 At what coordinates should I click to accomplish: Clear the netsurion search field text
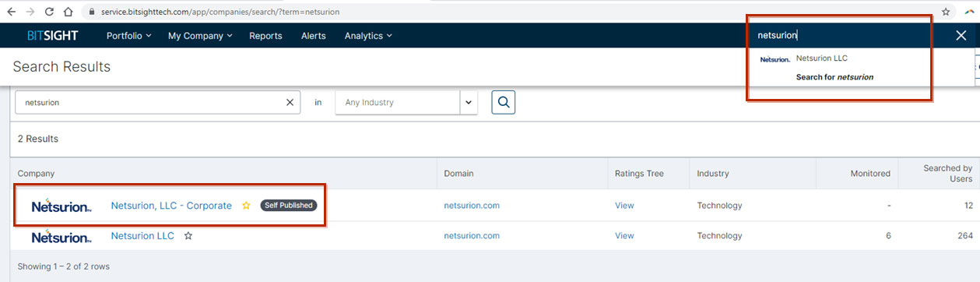click(290, 102)
